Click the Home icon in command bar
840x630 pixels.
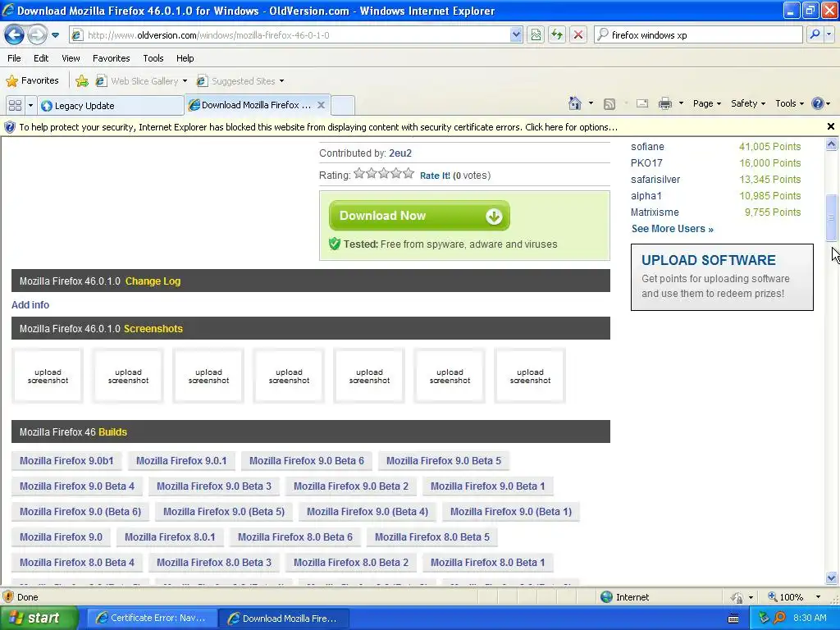(575, 103)
